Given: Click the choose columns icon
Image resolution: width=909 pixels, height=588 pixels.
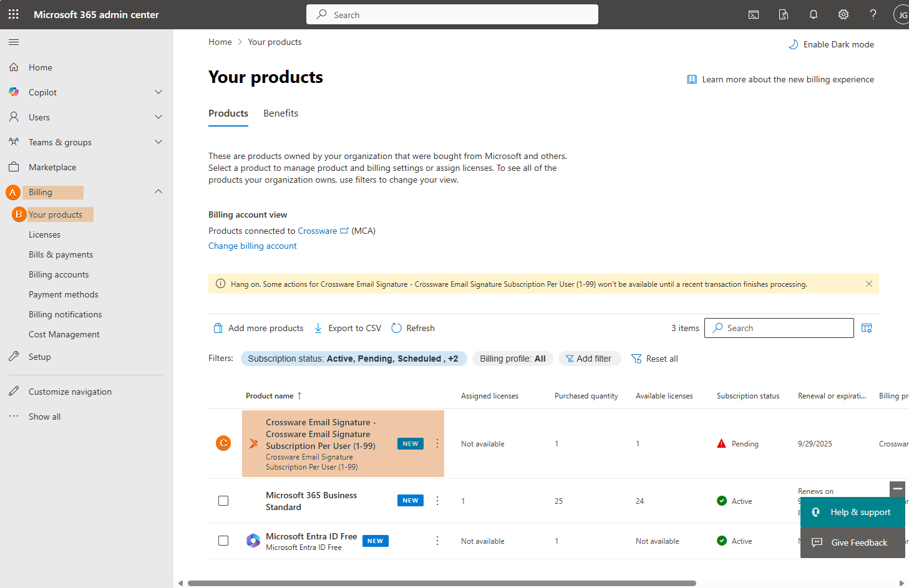Looking at the screenshot, I should click(x=867, y=328).
